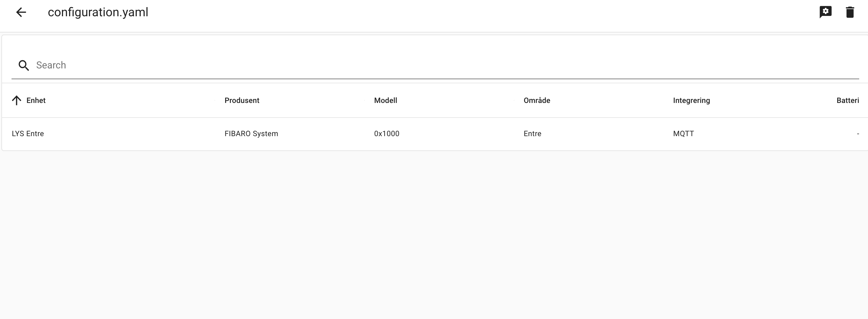Sort by Område column header

pos(537,100)
